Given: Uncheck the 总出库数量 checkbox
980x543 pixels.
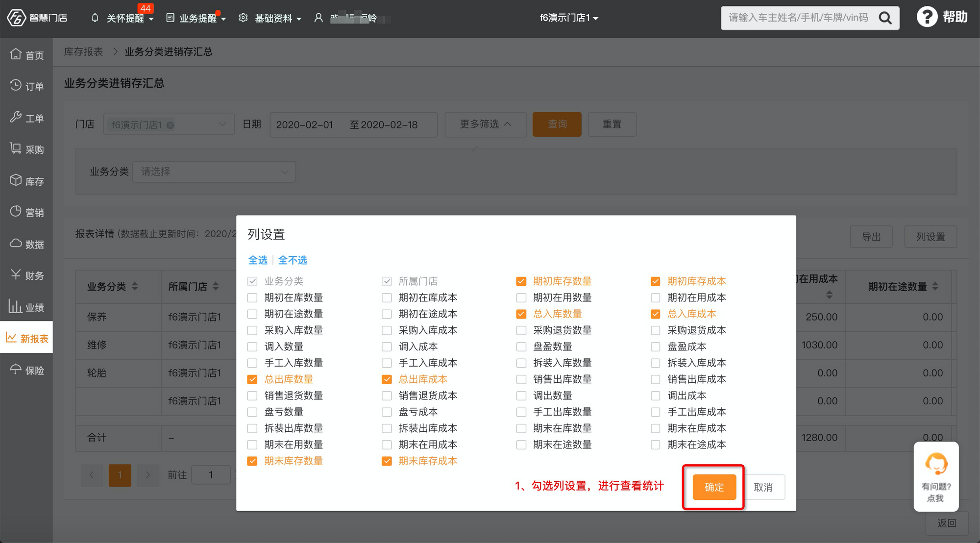Looking at the screenshot, I should (x=252, y=379).
